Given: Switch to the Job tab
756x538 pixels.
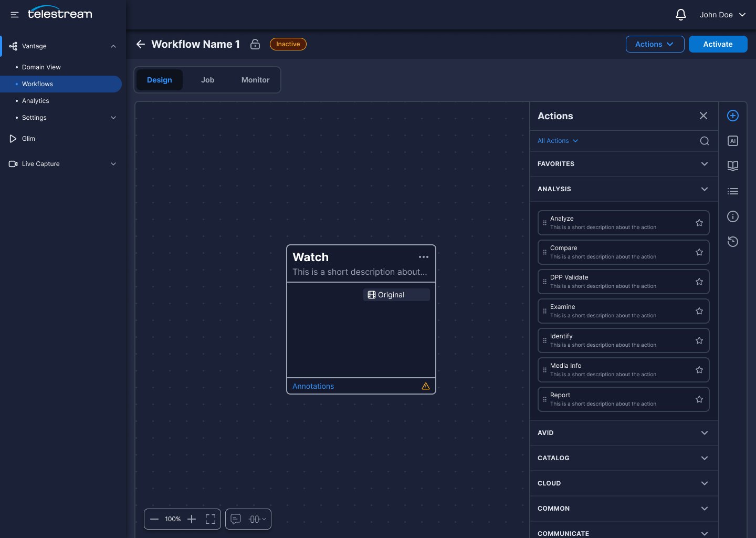Looking at the screenshot, I should pyautogui.click(x=207, y=80).
